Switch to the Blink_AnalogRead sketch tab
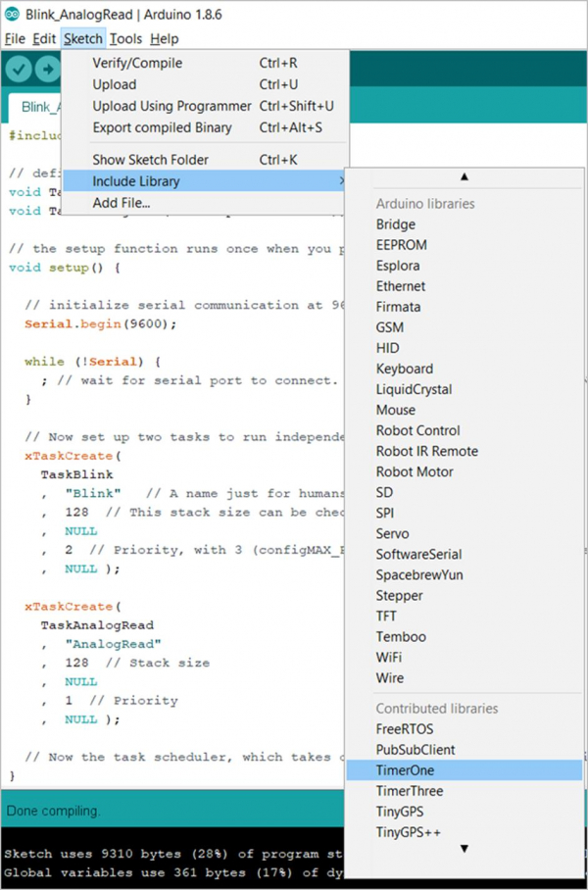Viewport: 588px width, 890px height. (35, 107)
